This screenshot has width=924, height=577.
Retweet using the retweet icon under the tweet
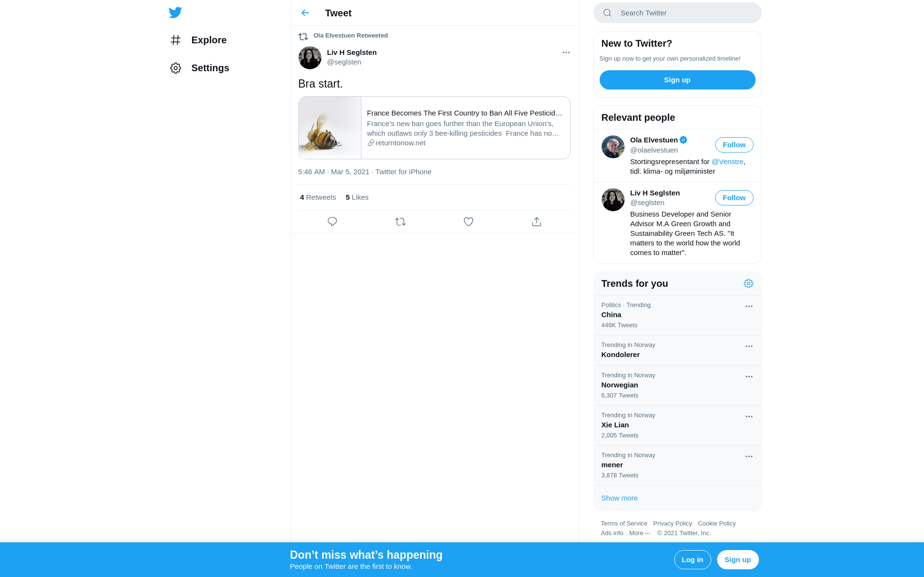[x=400, y=221]
